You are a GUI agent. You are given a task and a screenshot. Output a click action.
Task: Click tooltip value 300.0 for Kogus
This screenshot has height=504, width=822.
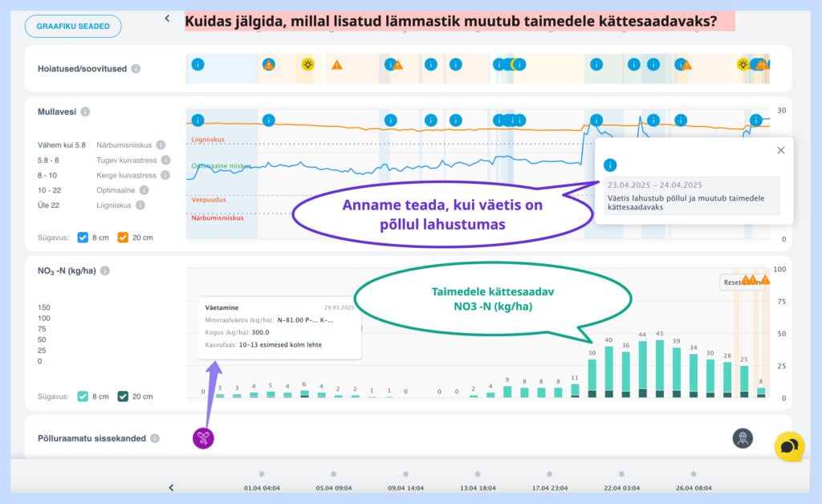(260, 332)
